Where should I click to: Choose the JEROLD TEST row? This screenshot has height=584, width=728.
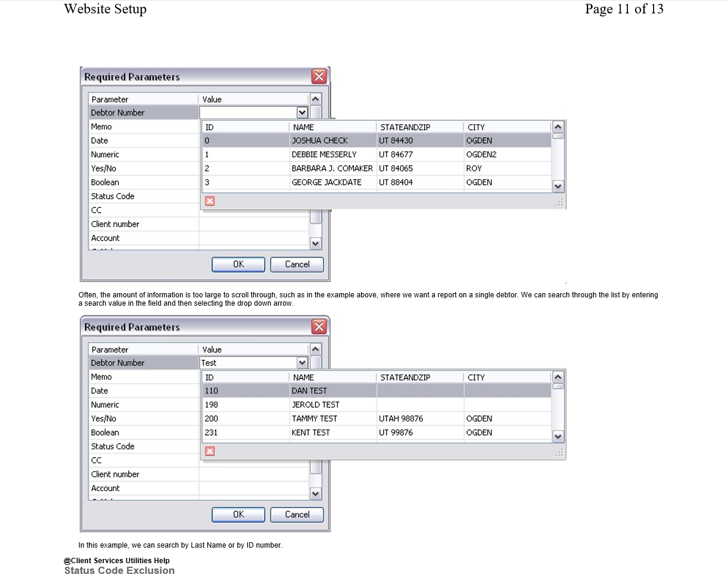377,405
